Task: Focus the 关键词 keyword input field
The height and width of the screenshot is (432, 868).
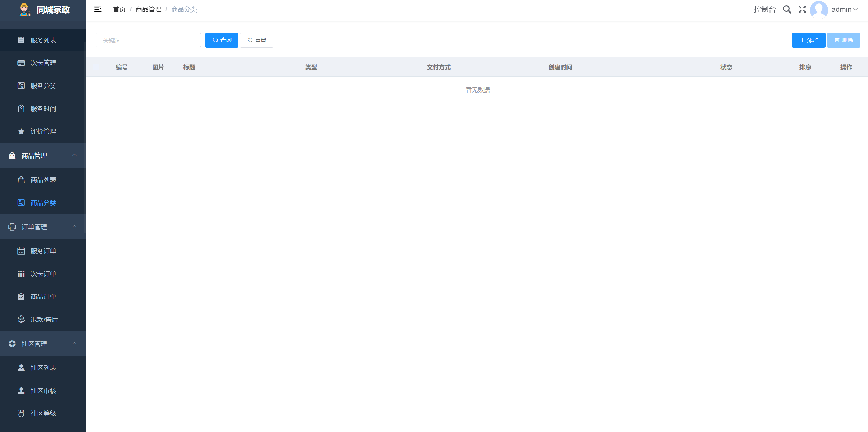Action: pyautogui.click(x=148, y=40)
